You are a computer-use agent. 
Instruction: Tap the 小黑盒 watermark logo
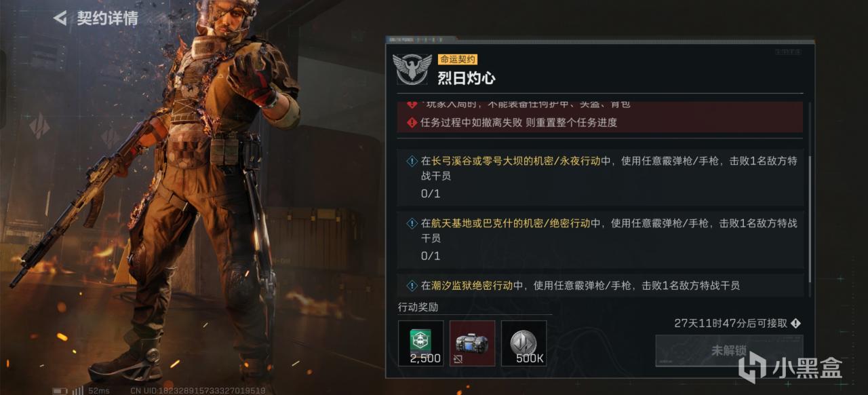click(790, 368)
